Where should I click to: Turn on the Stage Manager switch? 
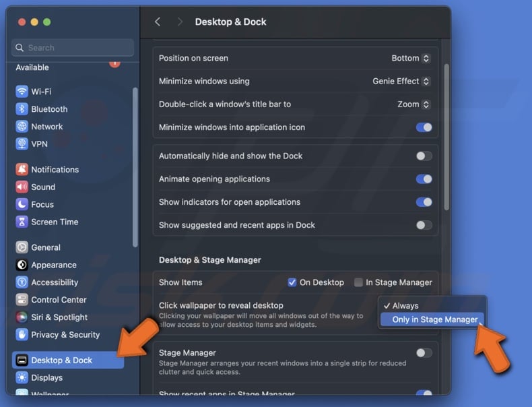coord(424,353)
